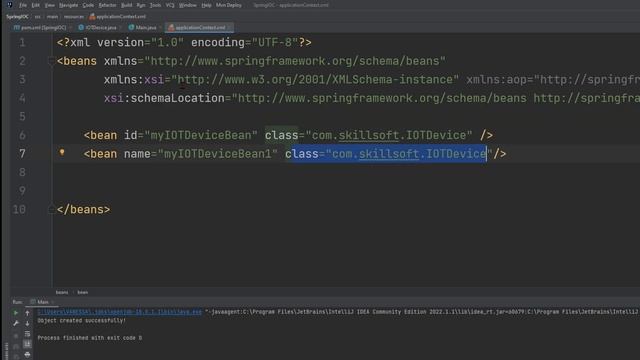
Task: Click line number 6 in the gutter
Action: click(x=22, y=135)
